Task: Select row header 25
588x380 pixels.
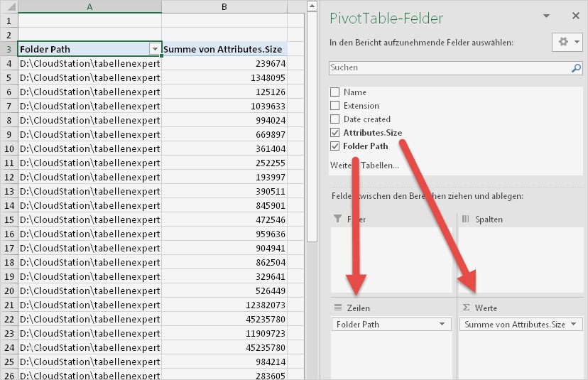Action: coord(9,362)
